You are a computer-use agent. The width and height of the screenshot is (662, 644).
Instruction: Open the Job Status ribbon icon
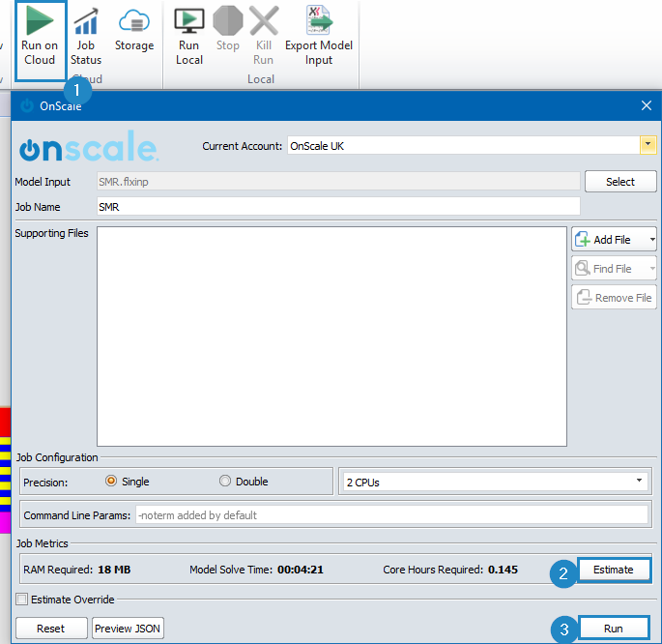86,37
